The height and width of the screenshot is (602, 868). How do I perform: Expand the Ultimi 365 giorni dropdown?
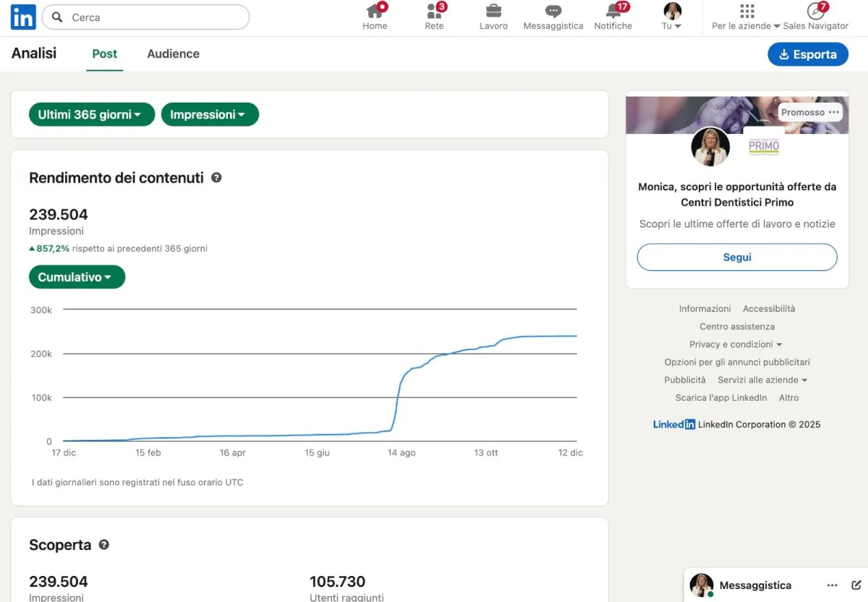tap(92, 114)
